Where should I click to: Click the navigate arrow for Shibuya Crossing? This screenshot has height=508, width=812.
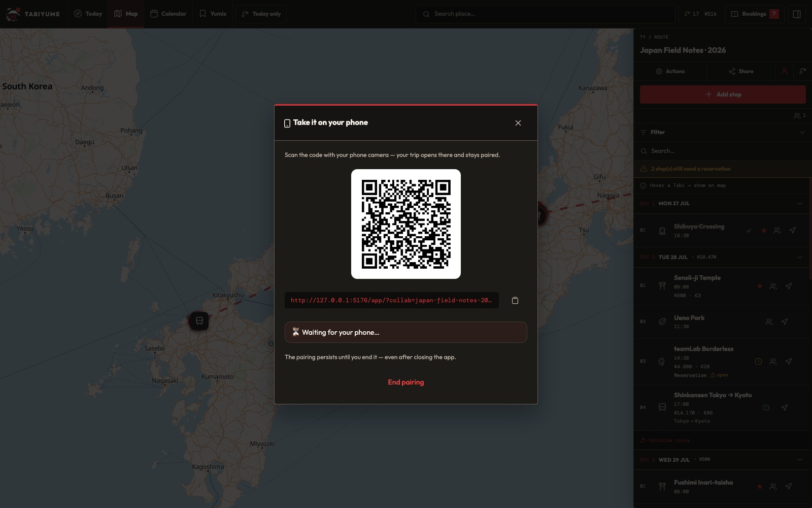792,231
